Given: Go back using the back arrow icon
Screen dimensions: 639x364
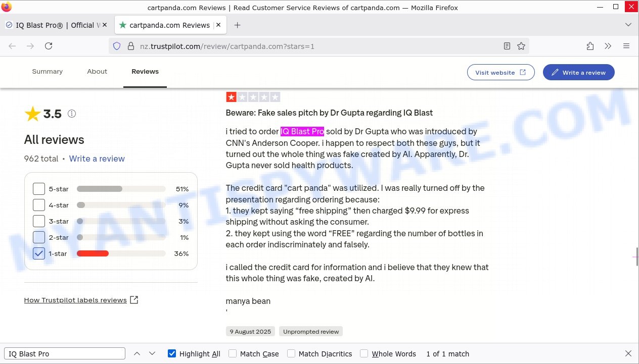Looking at the screenshot, I should [x=12, y=46].
